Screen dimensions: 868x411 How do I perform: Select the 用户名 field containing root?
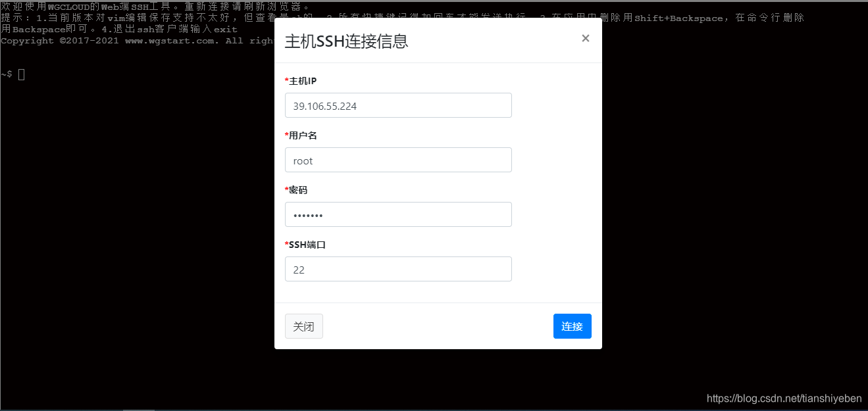(398, 160)
